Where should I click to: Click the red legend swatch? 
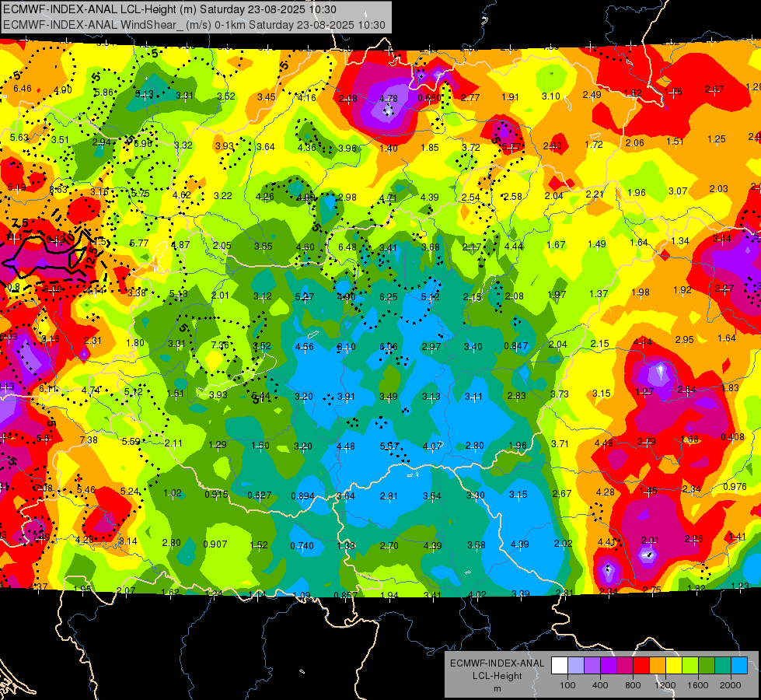(641, 666)
